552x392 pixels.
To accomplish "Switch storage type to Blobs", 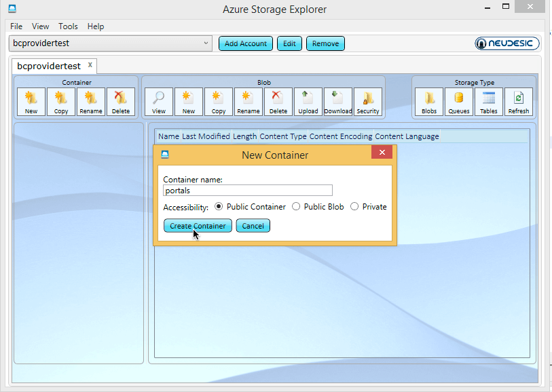I will click(x=429, y=102).
